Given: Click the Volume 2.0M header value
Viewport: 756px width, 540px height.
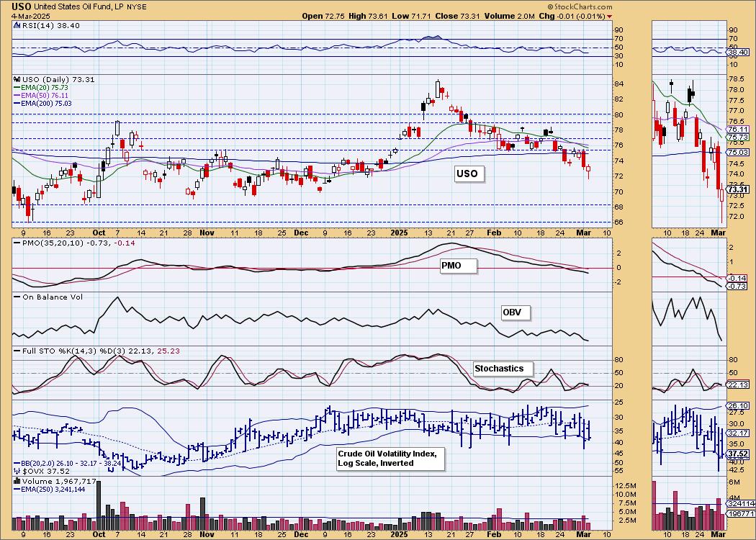Looking at the screenshot, I should [510, 16].
